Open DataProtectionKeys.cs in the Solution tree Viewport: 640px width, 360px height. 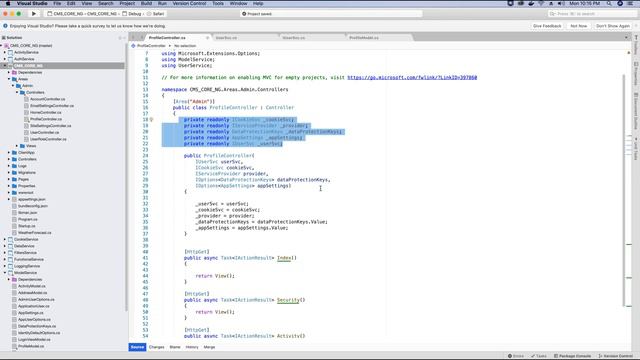37,326
